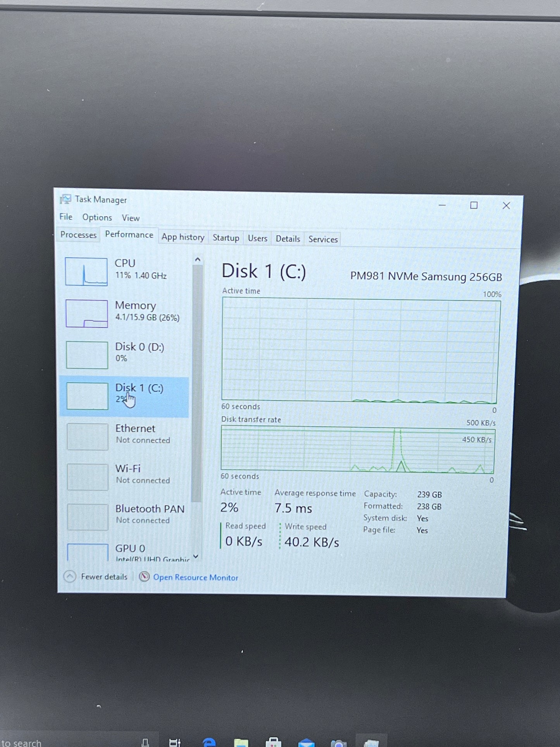Viewport: 560px width, 747px height.
Task: Switch to the Services tab
Action: [323, 239]
